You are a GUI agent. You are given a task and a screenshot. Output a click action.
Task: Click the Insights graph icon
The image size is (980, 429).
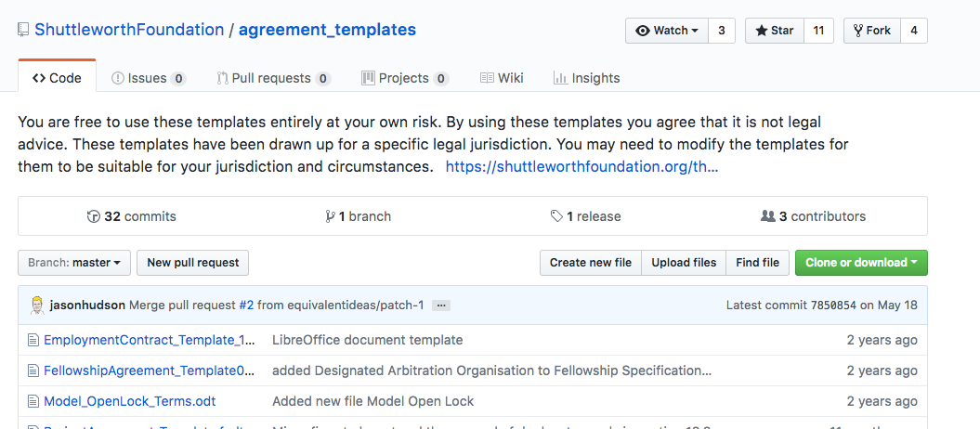click(x=561, y=78)
